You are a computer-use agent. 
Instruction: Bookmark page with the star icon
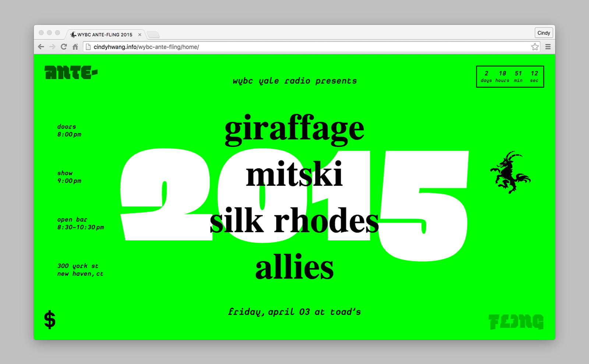pyautogui.click(x=535, y=47)
